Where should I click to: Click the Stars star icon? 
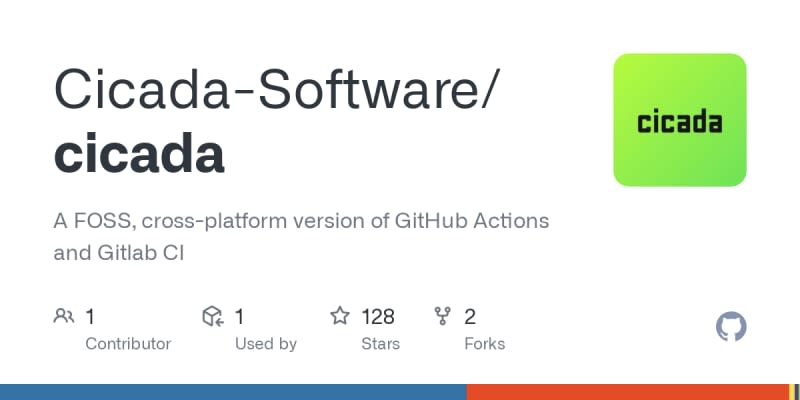[340, 317]
